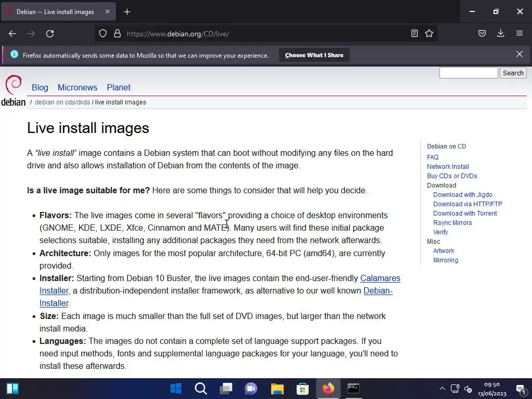Click the Debian swirl logo

point(14,85)
